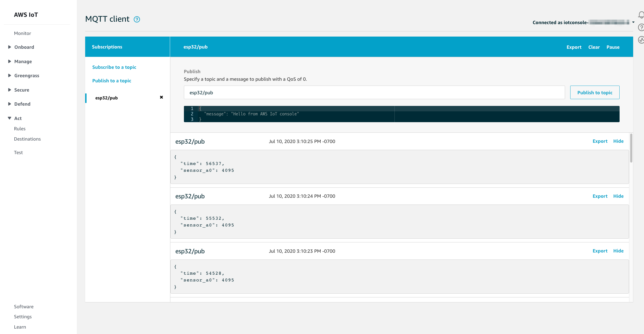Open the MQTT client help icon
The width and height of the screenshot is (644, 334).
pyautogui.click(x=137, y=19)
